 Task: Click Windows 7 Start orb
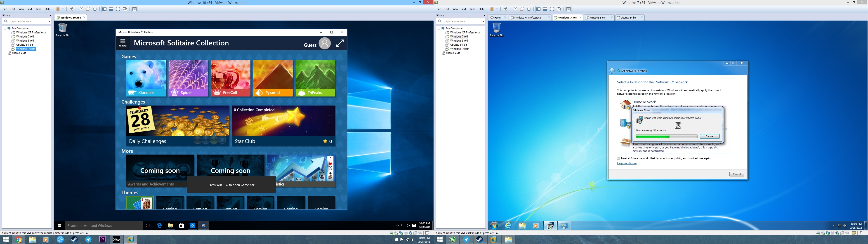click(494, 226)
